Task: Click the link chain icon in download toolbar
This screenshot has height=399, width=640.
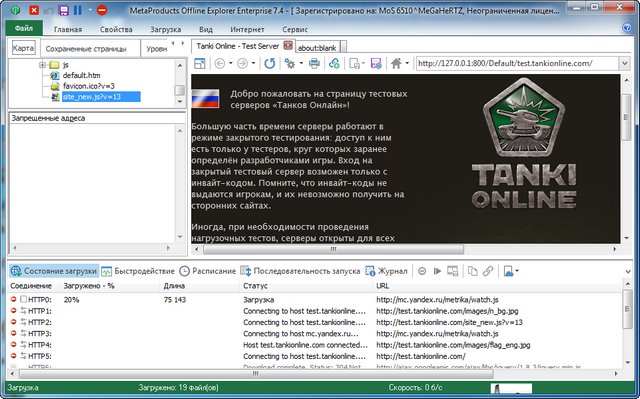Action: [488, 271]
